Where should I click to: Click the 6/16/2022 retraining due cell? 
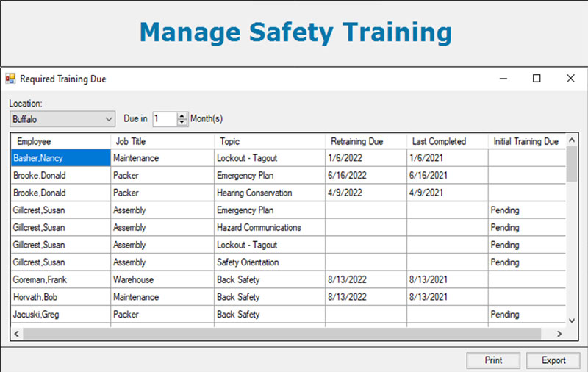pyautogui.click(x=366, y=175)
